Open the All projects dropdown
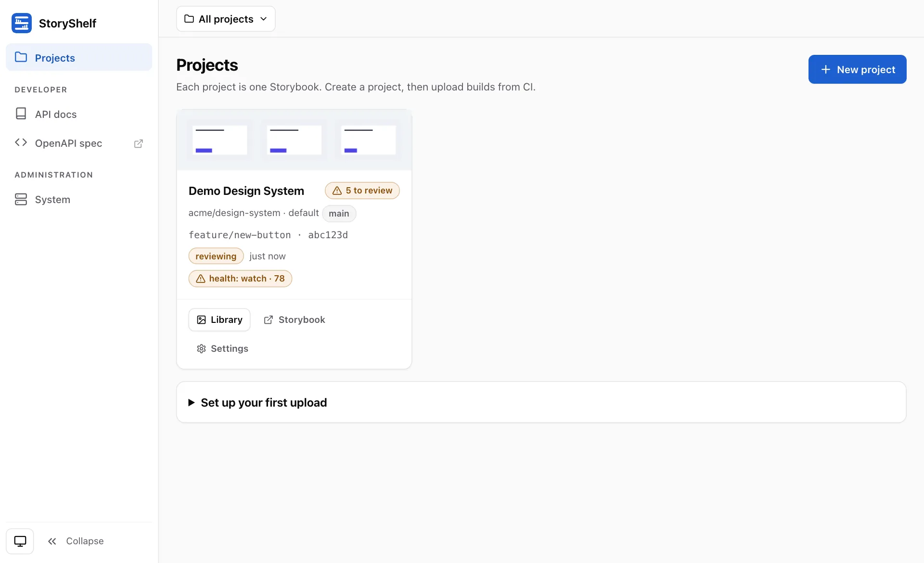 pyautogui.click(x=226, y=19)
